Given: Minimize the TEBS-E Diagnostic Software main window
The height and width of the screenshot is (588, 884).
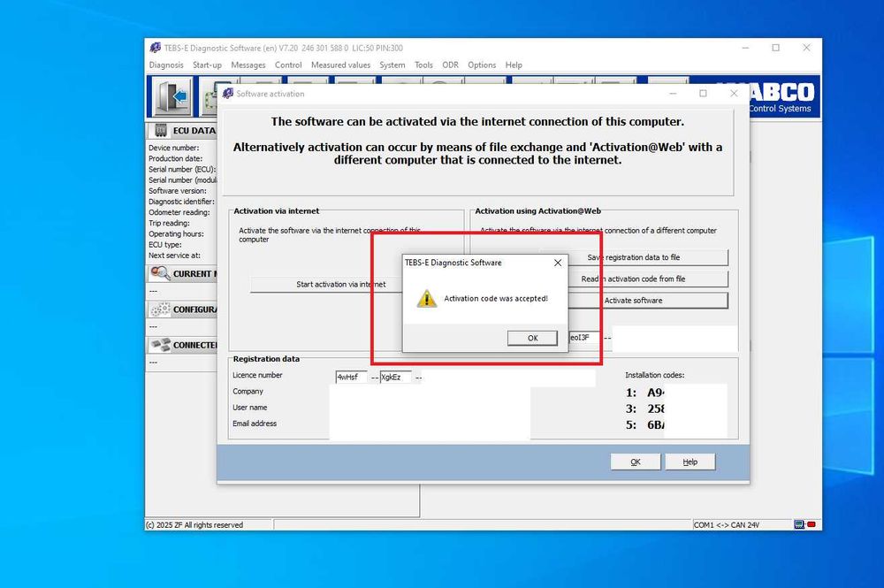Looking at the screenshot, I should coord(745,48).
